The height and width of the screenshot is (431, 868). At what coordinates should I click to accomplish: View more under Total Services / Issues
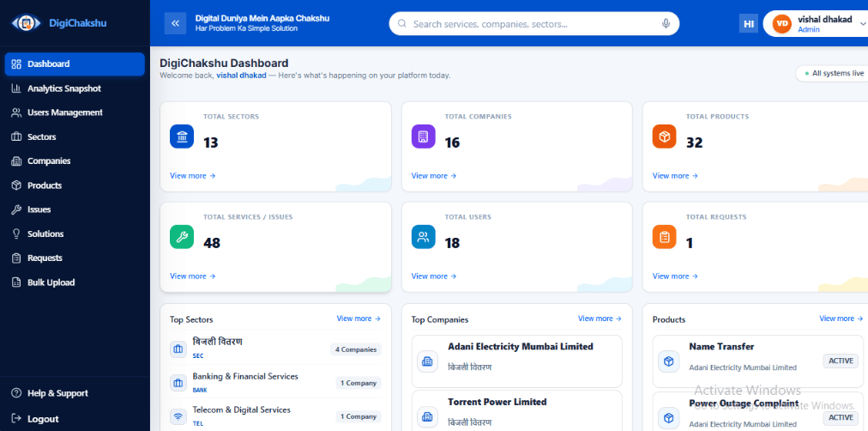coord(193,276)
